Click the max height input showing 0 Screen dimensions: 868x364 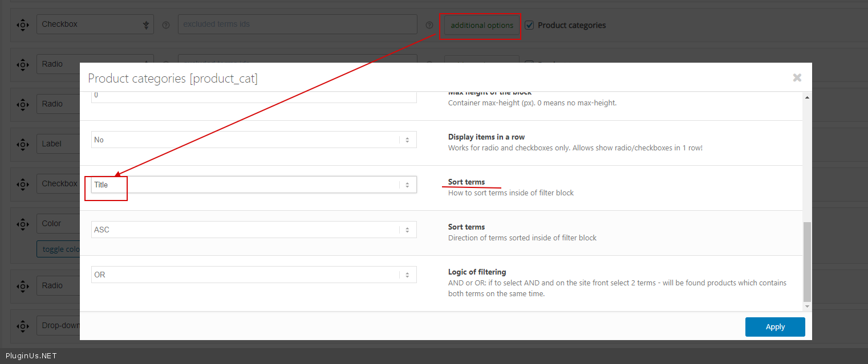254,96
